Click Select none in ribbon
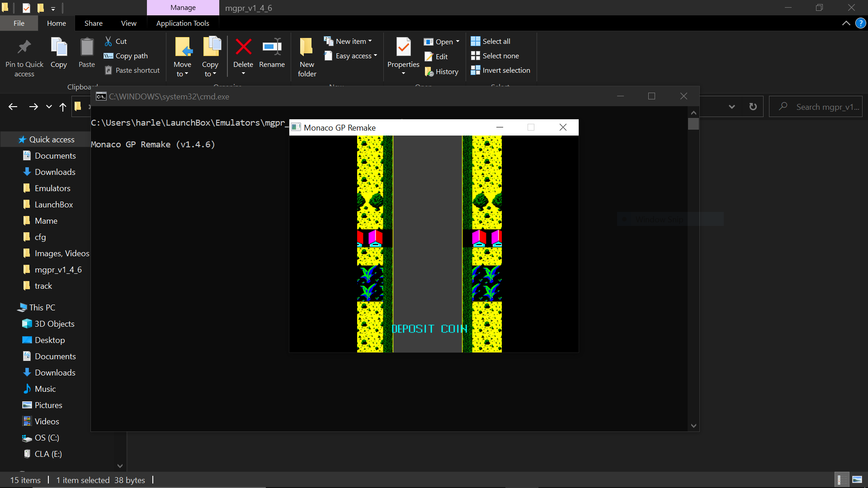 point(495,56)
